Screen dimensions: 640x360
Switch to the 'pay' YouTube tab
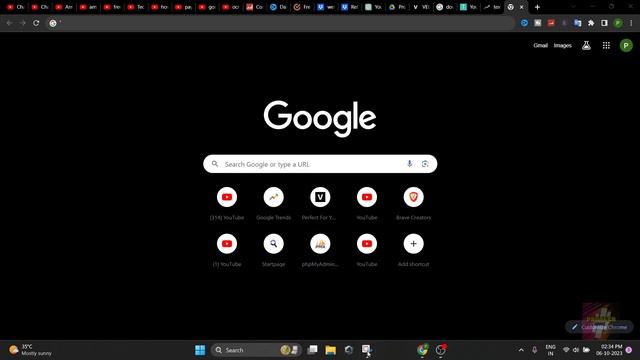click(x=183, y=7)
